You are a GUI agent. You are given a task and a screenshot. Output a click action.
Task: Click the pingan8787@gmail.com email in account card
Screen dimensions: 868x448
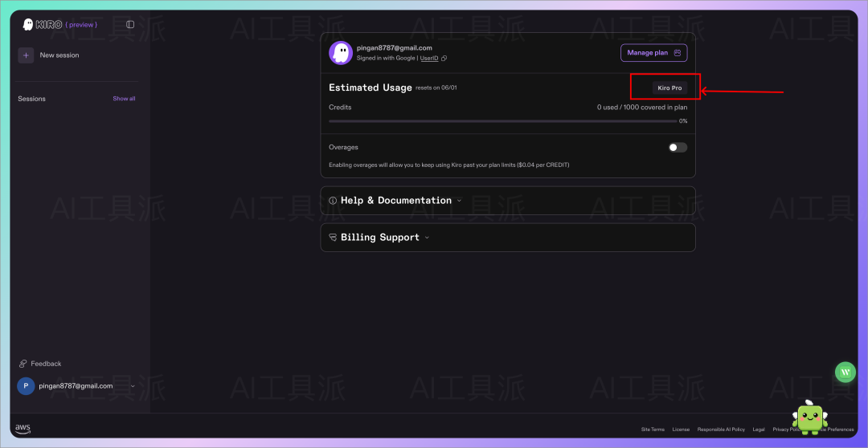(394, 48)
